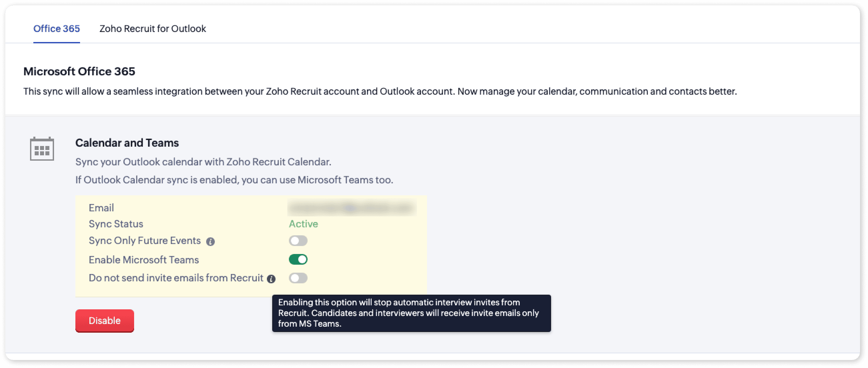
Task: Click the blurred email address value
Action: pos(352,208)
